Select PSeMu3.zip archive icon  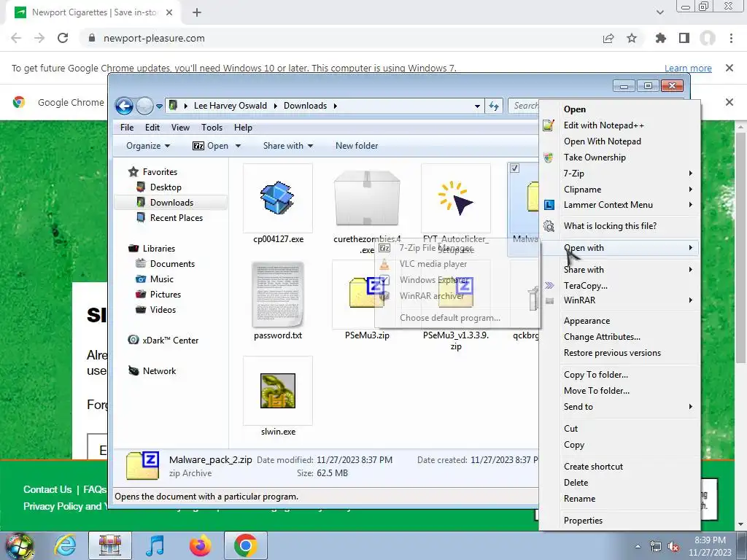point(367,292)
